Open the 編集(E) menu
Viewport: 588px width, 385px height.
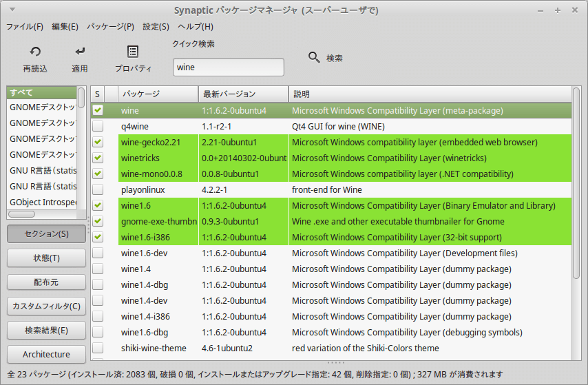click(x=65, y=27)
